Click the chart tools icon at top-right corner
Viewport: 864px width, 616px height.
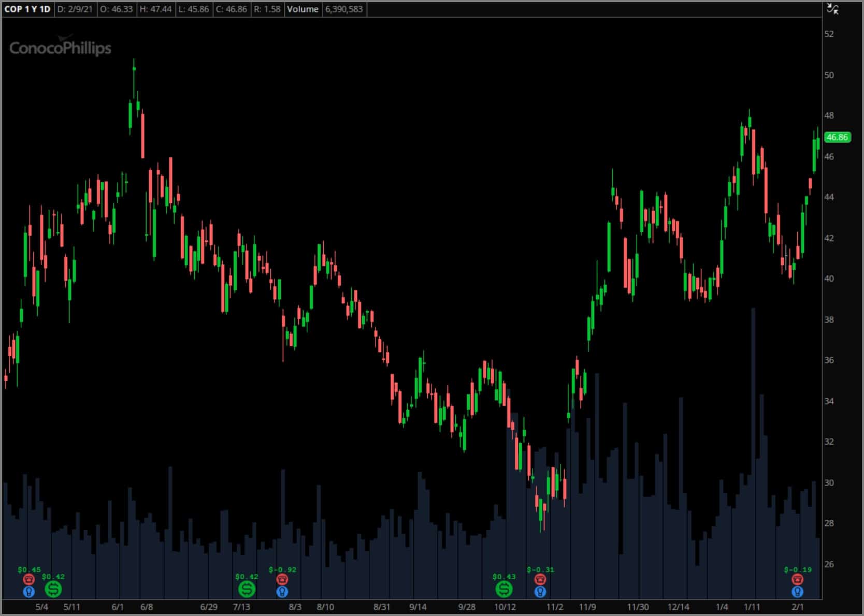pos(832,8)
